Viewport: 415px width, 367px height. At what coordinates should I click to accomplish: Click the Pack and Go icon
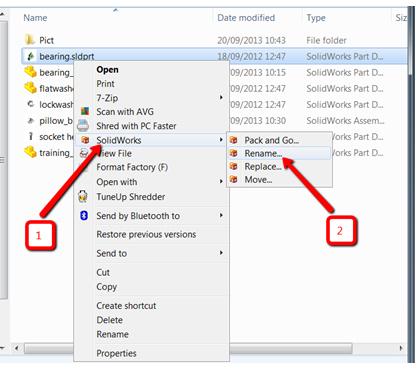(x=234, y=140)
